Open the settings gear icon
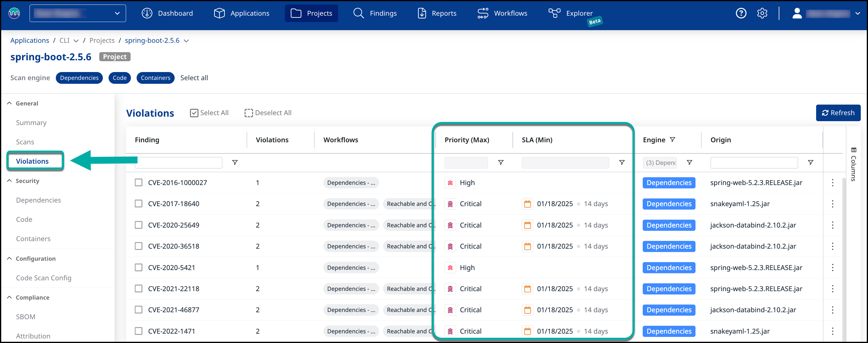Image resolution: width=868 pixels, height=343 pixels. 762,13
